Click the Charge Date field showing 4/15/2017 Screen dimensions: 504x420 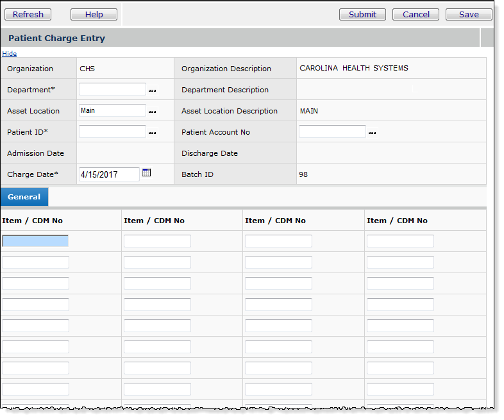(108, 174)
